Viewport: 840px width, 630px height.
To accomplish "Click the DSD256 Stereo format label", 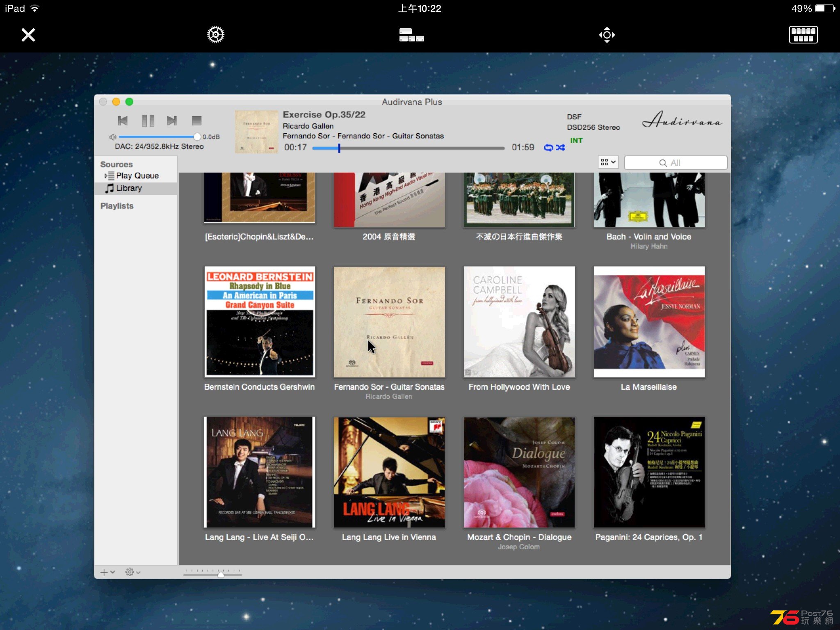I will pos(593,128).
